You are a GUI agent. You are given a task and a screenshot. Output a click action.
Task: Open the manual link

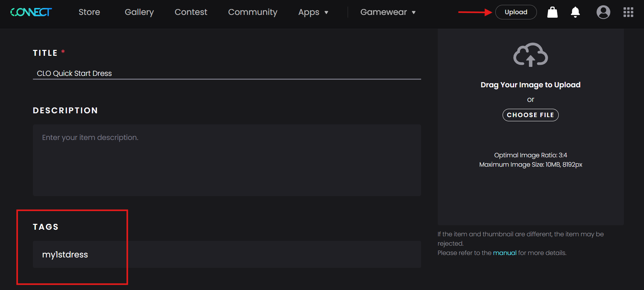click(x=505, y=253)
